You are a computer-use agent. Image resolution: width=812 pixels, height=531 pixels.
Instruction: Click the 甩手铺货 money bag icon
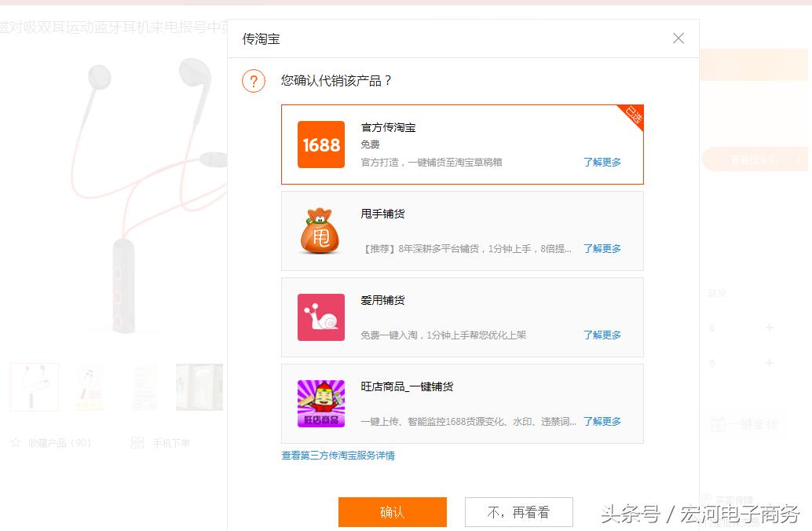click(320, 231)
